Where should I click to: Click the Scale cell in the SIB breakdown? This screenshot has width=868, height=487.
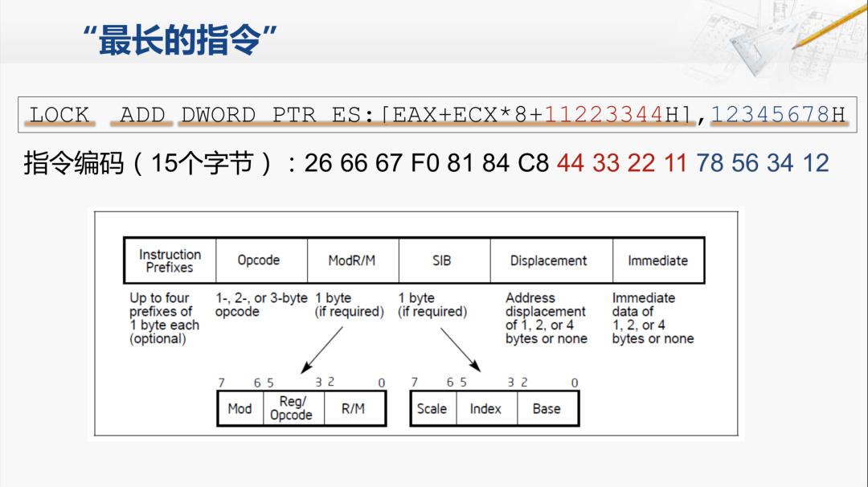pyautogui.click(x=433, y=408)
